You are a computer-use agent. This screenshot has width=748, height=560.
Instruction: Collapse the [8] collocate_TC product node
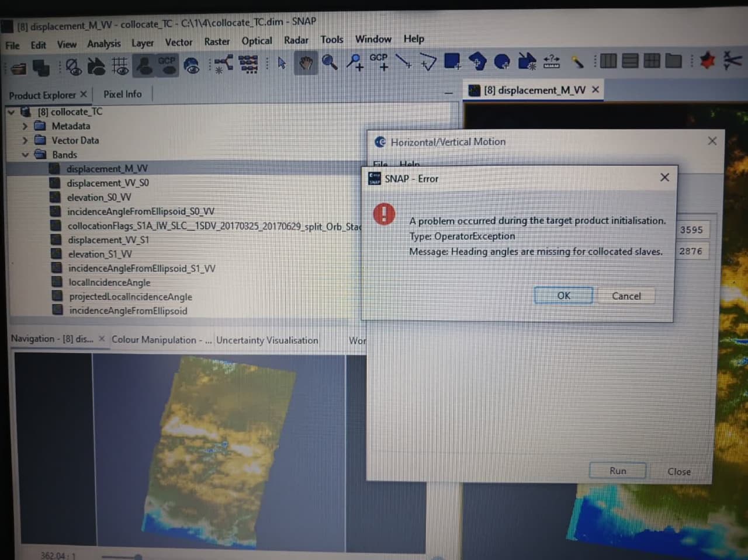pyautogui.click(x=12, y=111)
